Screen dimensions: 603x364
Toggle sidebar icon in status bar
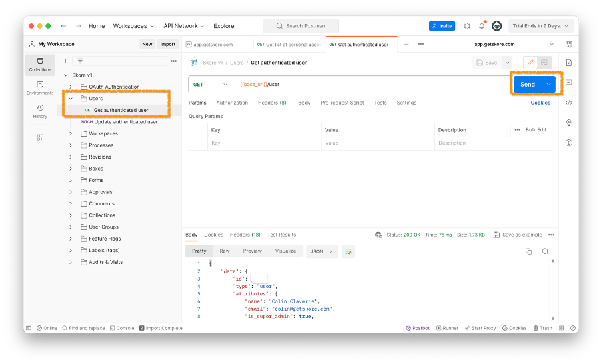29,328
